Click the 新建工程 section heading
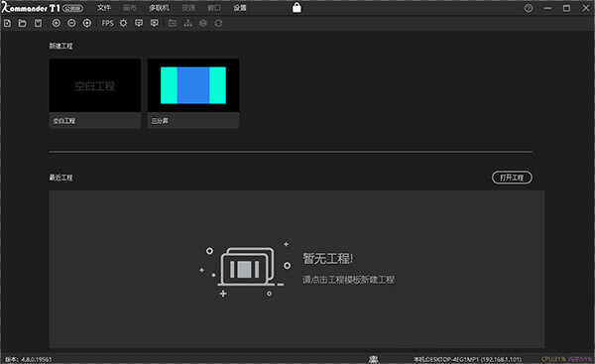Viewport: 595px width, 364px height. 60,46
